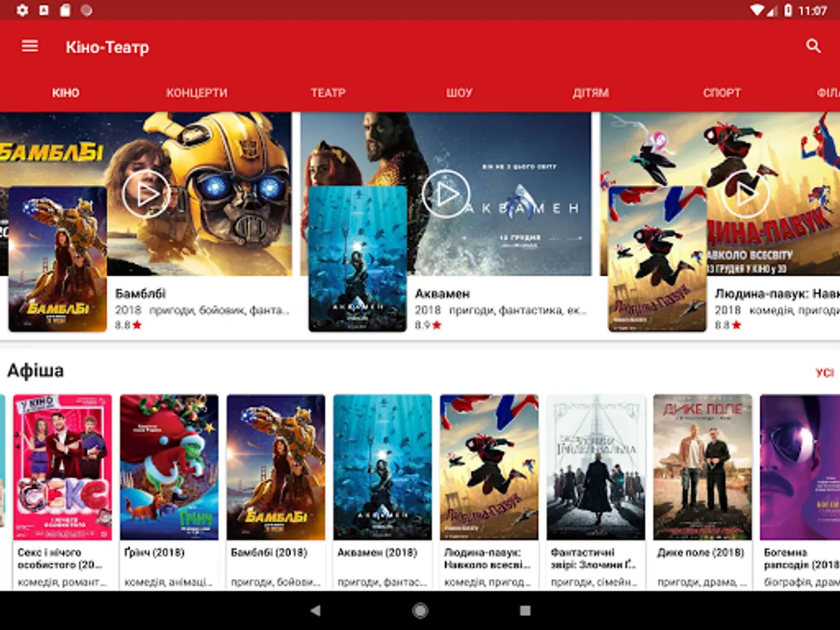The height and width of the screenshot is (630, 840).
Task: Open Бамблбі poster in Афіша row
Action: click(x=276, y=467)
